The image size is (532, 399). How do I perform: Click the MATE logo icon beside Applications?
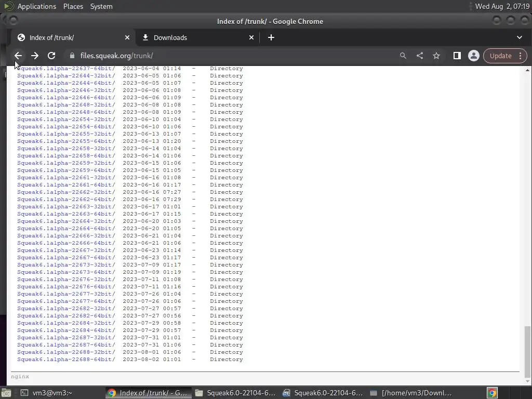tap(9, 6)
